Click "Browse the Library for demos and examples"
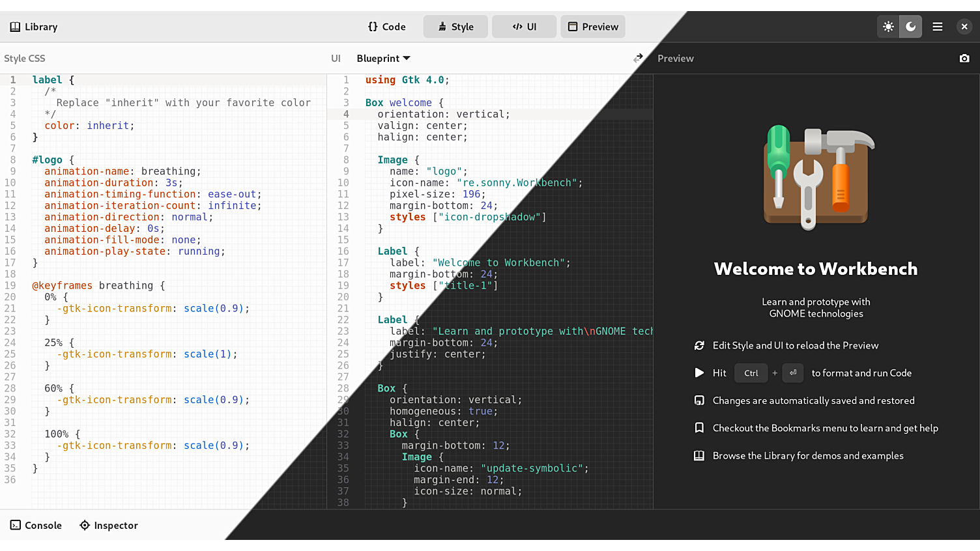This screenshot has width=980, height=551. [x=808, y=456]
